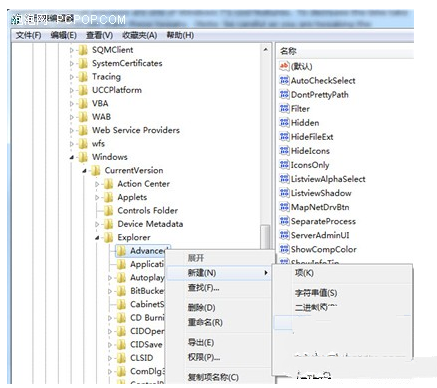Click the HideFileExt DWORD value icon

[x=284, y=136]
